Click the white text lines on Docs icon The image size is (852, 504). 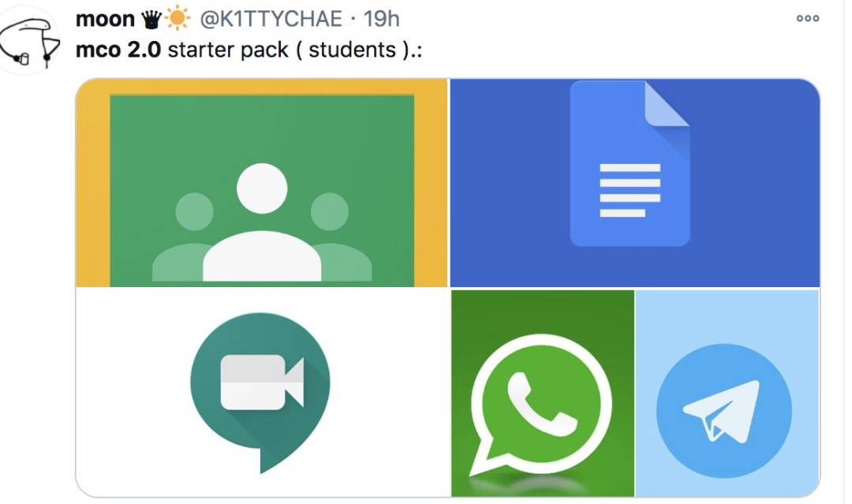point(630,190)
